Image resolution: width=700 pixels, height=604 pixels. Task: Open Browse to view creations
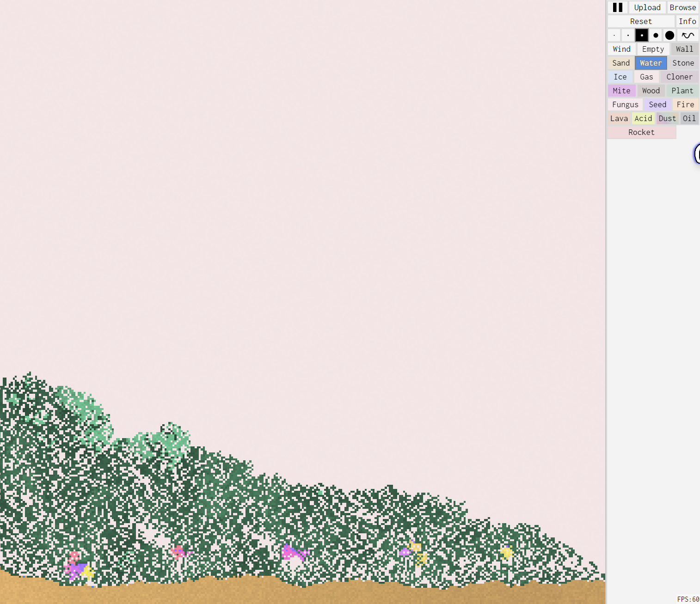(x=682, y=7)
